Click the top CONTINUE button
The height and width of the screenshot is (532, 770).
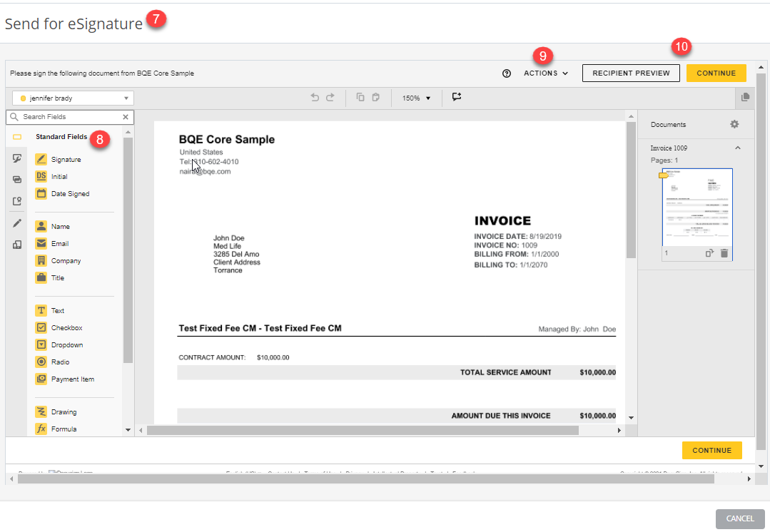pos(716,73)
